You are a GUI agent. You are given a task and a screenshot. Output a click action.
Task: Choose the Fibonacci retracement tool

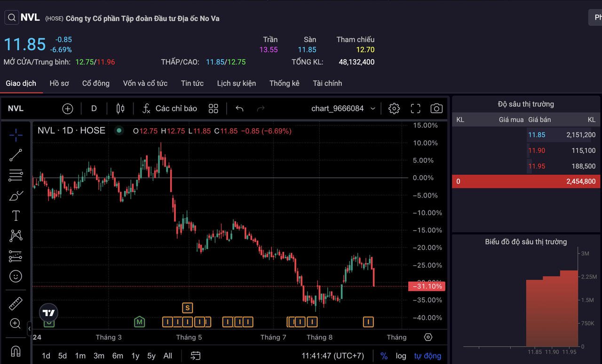click(x=16, y=175)
